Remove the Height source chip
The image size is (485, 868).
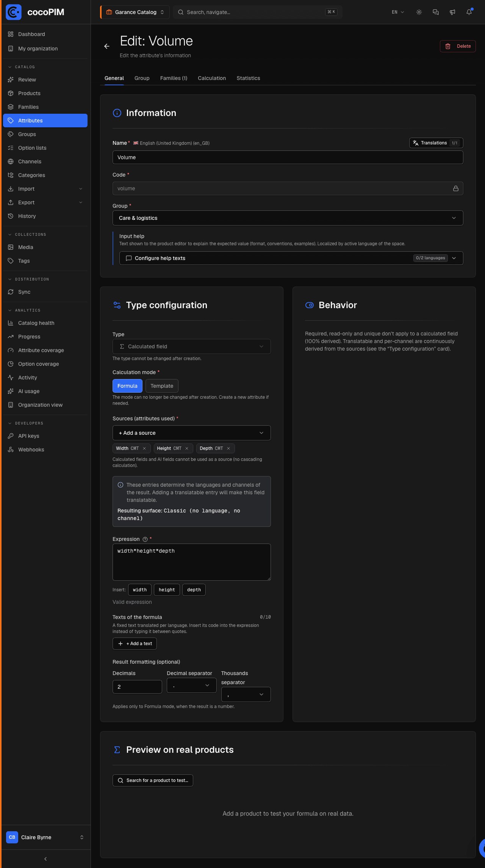(x=187, y=448)
